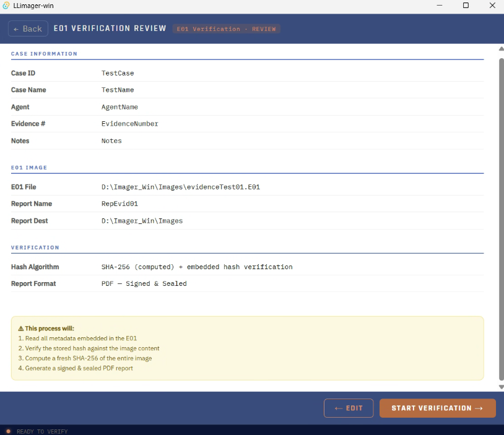This screenshot has height=435, width=504.
Task: Click step 'Verify the stored hash' line
Action: [x=89, y=348]
